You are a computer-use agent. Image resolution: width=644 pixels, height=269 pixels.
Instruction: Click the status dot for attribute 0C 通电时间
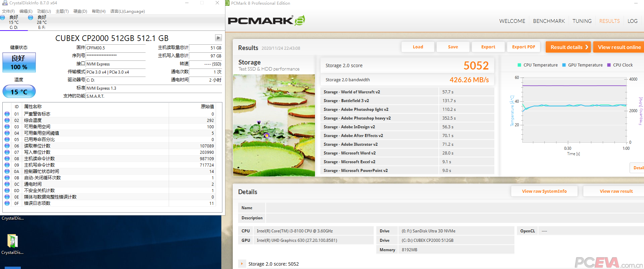(7, 184)
